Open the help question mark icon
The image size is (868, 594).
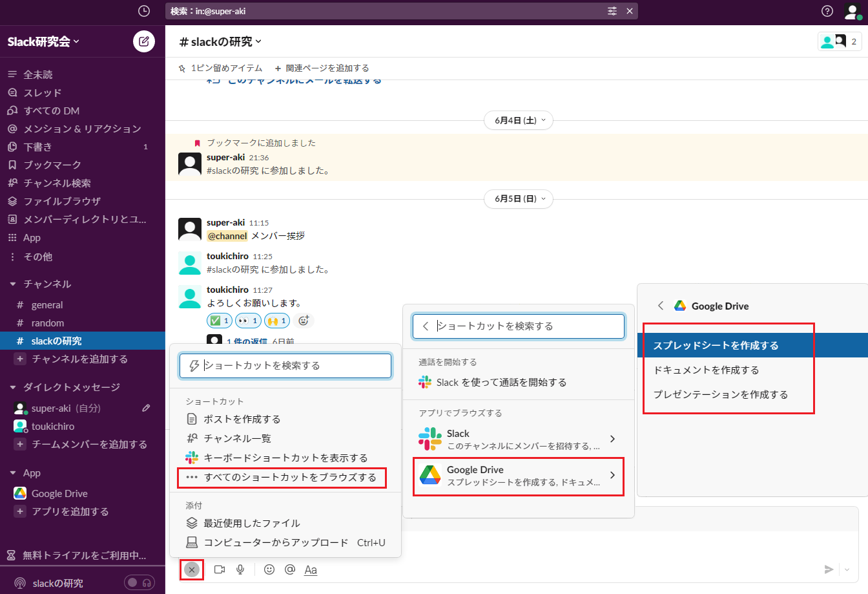[827, 11]
